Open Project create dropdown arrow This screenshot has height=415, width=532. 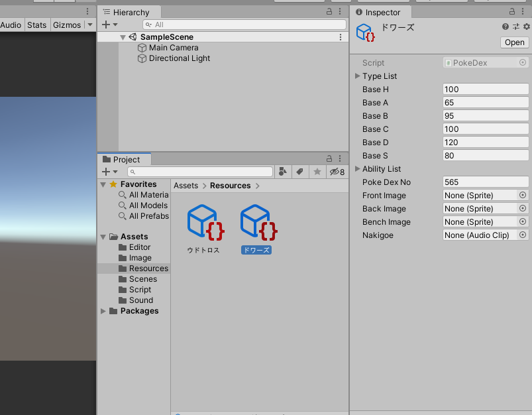[x=115, y=172]
